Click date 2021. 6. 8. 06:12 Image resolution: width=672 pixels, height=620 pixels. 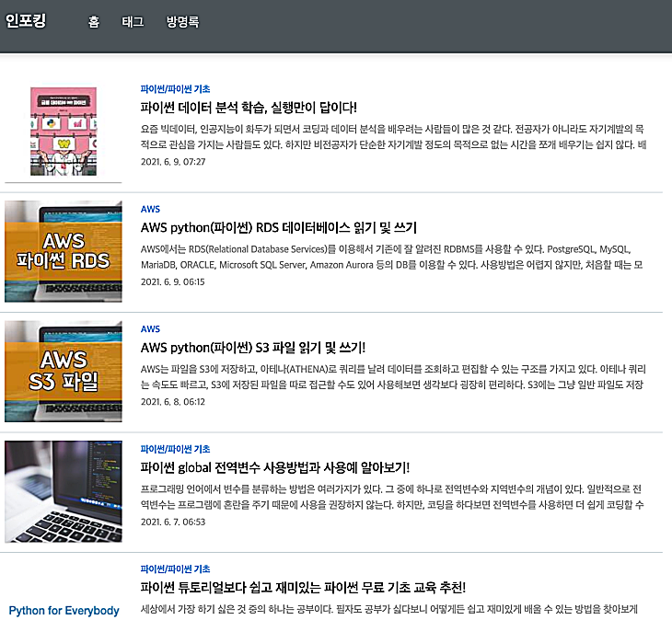[x=173, y=402]
